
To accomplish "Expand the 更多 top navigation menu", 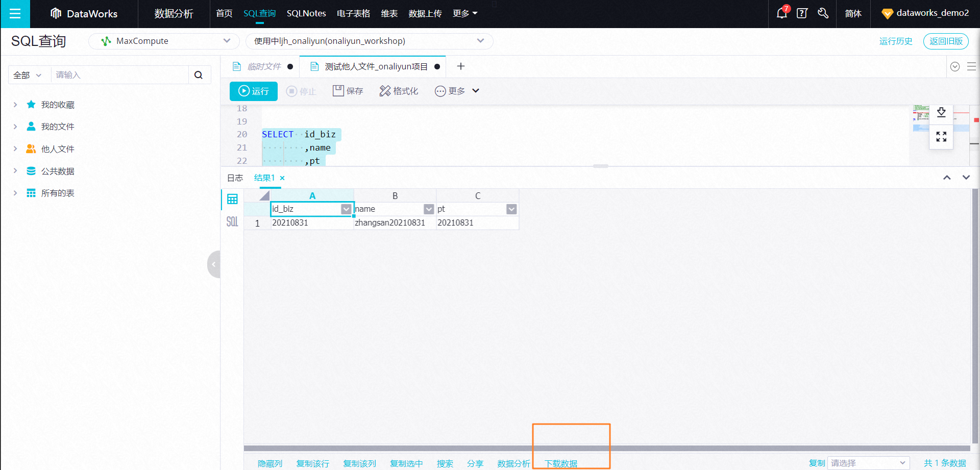I will click(x=465, y=14).
